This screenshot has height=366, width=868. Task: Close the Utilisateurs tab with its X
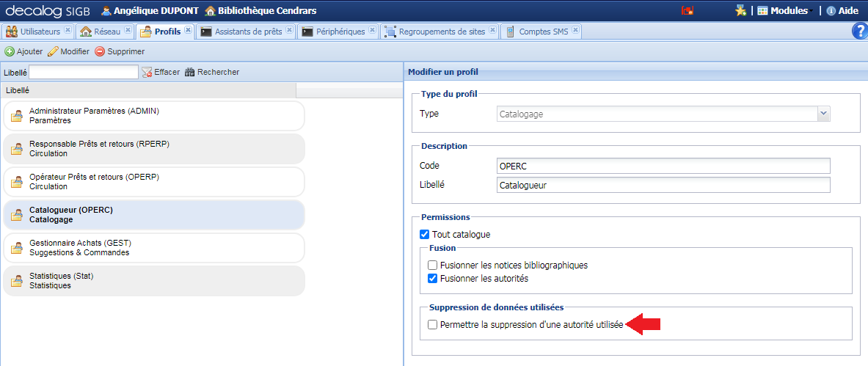68,31
